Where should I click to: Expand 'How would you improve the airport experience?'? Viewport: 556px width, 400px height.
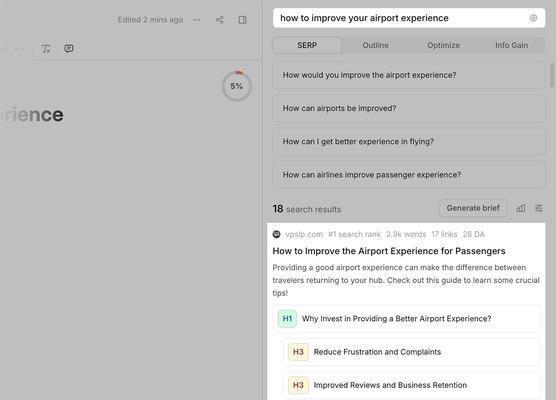tap(409, 75)
